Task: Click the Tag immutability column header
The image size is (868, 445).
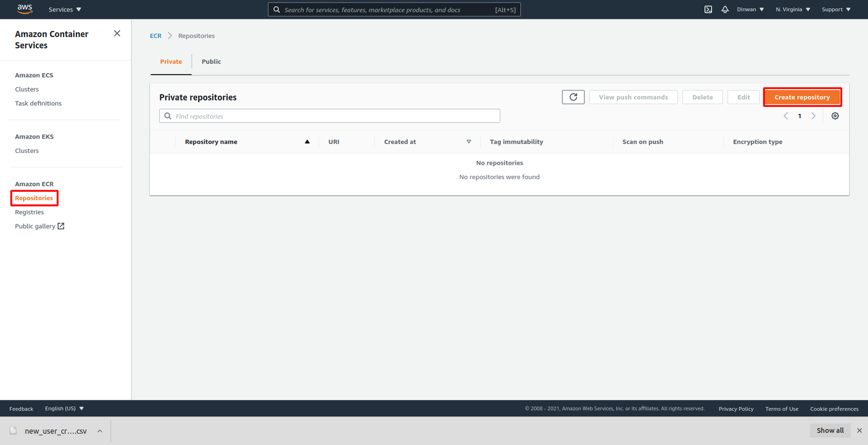Action: click(x=517, y=142)
